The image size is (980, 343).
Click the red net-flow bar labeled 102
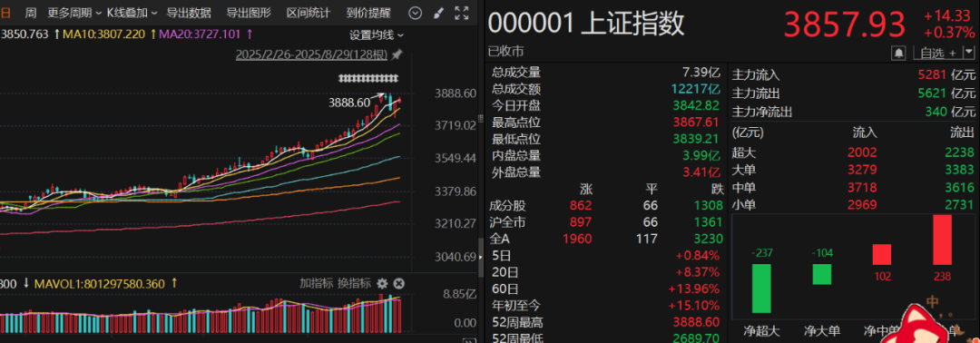point(882,254)
